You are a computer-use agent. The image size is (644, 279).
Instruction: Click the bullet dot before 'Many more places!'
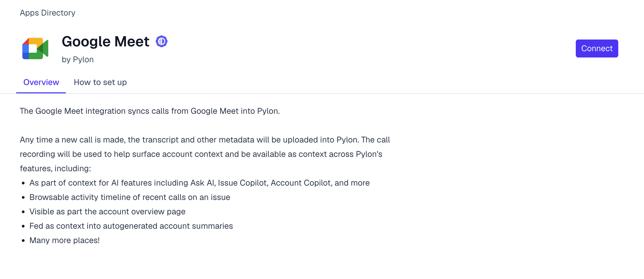coord(23,241)
